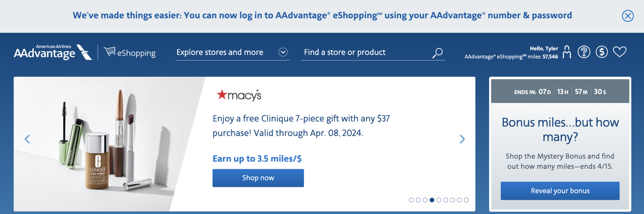
Task: Click the AAdvantage American Airlines logo
Action: (53, 52)
